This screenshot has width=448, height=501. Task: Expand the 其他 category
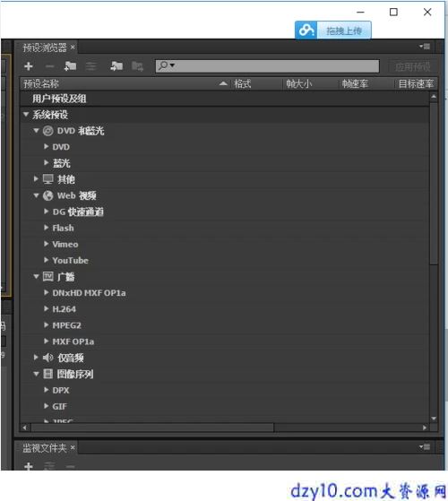[x=36, y=178]
